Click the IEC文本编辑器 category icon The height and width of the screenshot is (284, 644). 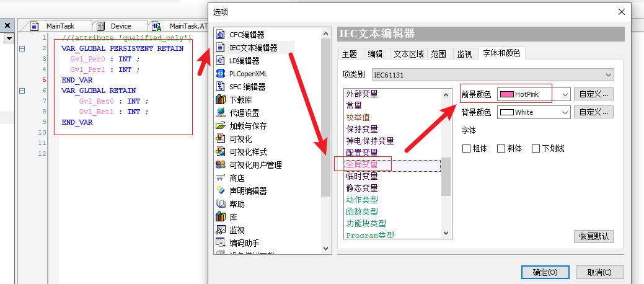pyautogui.click(x=220, y=48)
